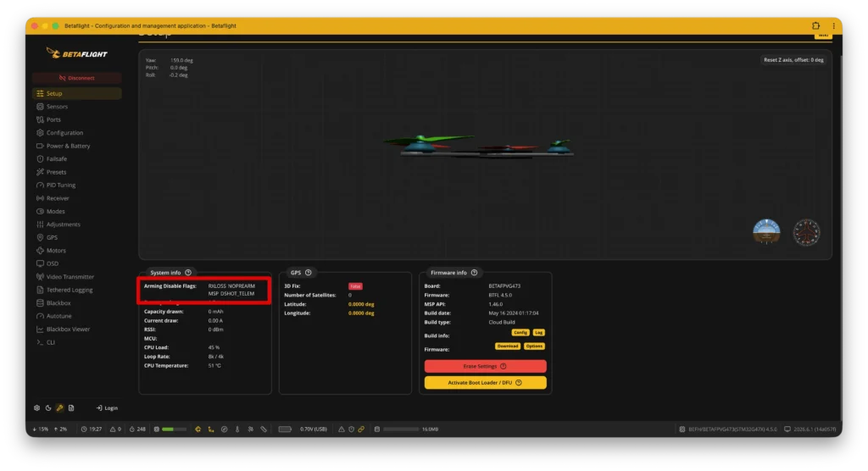Click the compass sensor status icon
This screenshot has width=868, height=471.
tap(224, 429)
